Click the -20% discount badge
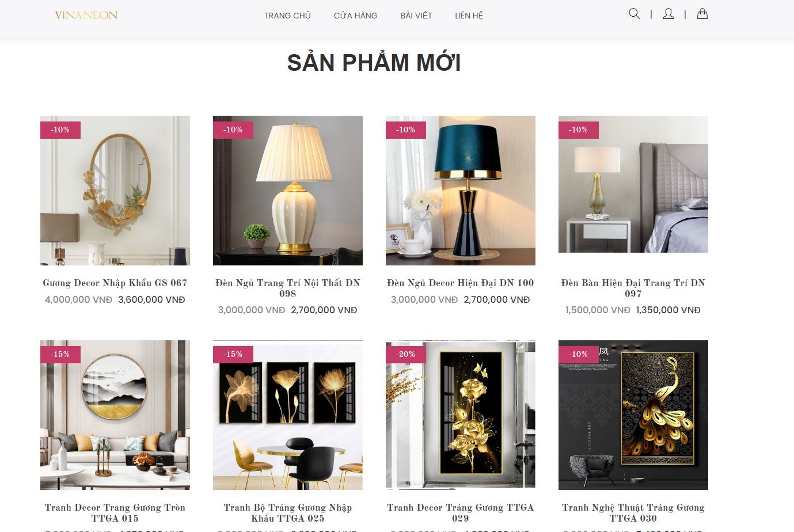 click(406, 354)
